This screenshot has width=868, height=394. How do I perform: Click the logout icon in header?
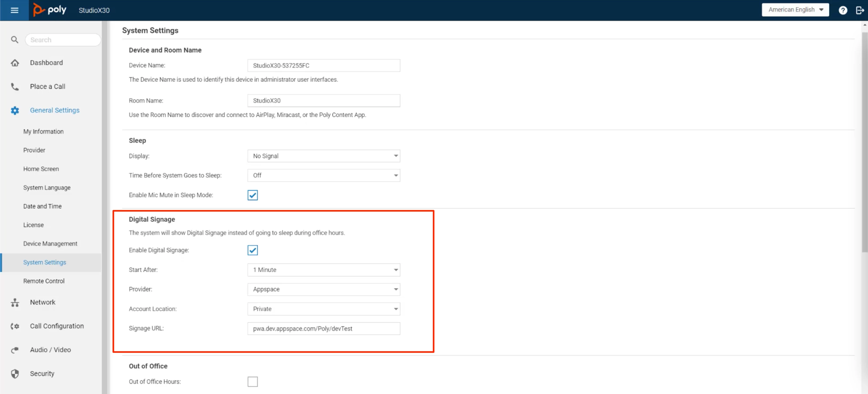click(x=859, y=10)
